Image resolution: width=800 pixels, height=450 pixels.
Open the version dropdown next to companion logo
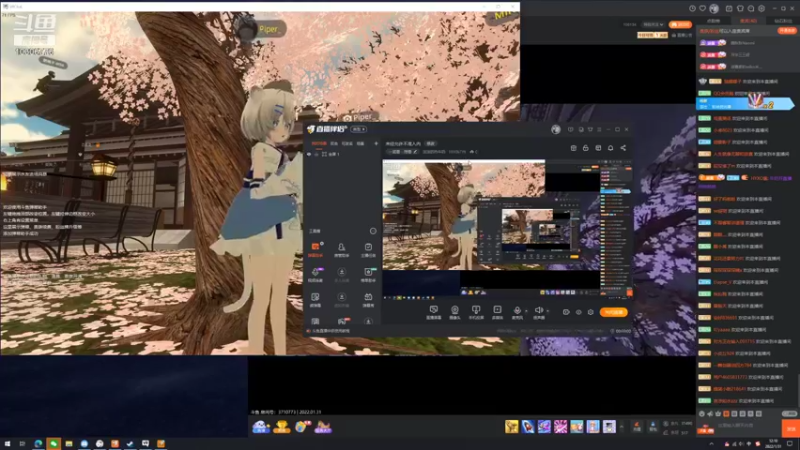358,130
